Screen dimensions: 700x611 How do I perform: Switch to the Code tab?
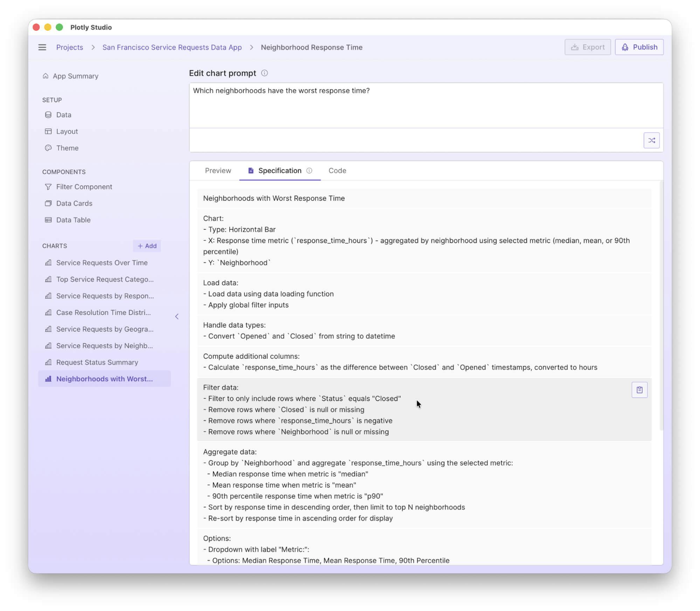point(337,171)
